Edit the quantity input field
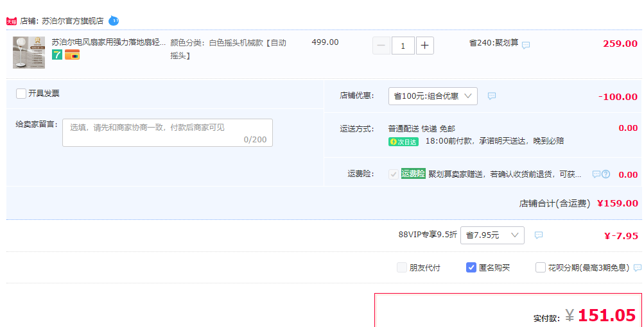This screenshot has height=327, width=644. click(403, 46)
